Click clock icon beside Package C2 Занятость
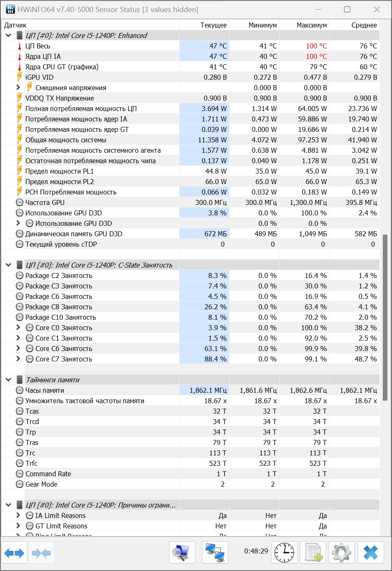The image size is (392, 571). pyautogui.click(x=19, y=275)
